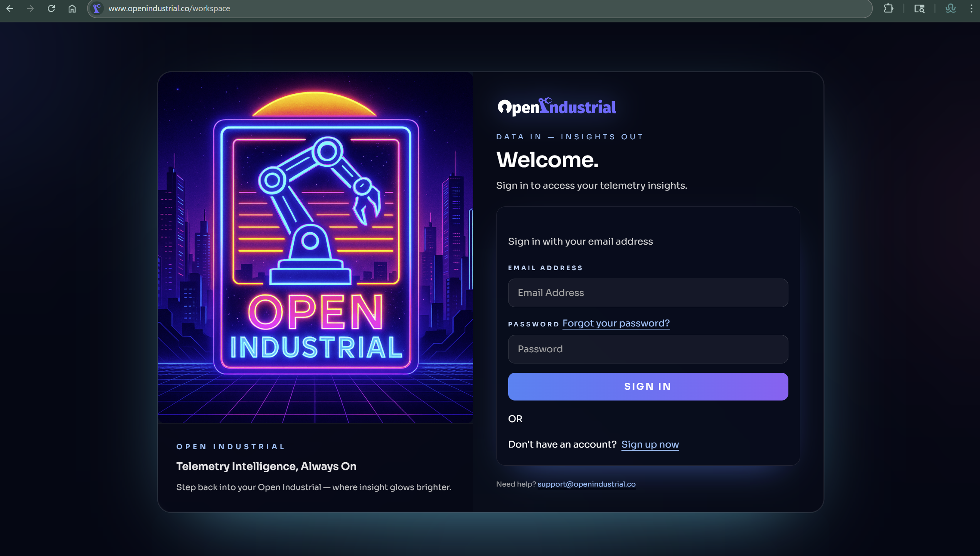
Task: Open the extensions puzzle icon
Action: pyautogui.click(x=888, y=8)
